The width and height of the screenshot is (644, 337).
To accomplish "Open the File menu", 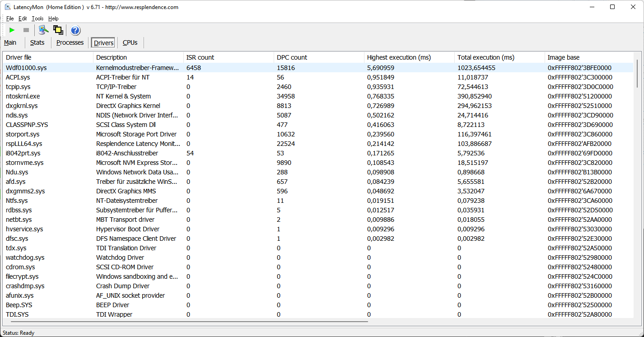I will [x=10, y=19].
